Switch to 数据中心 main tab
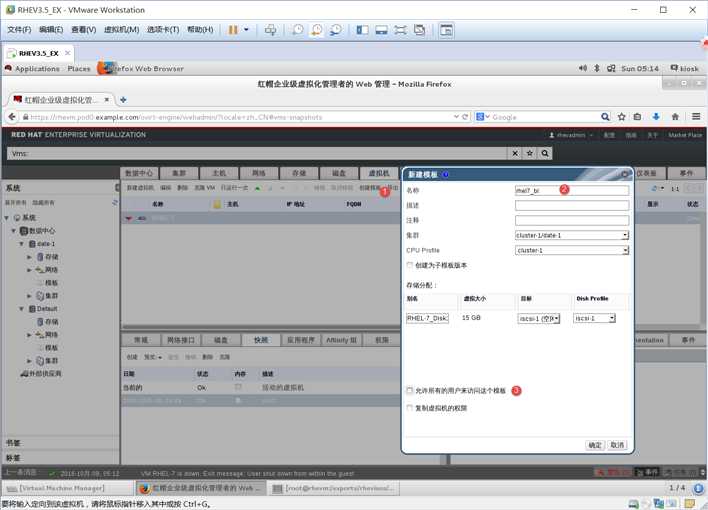This screenshot has height=510, width=708. click(x=139, y=173)
